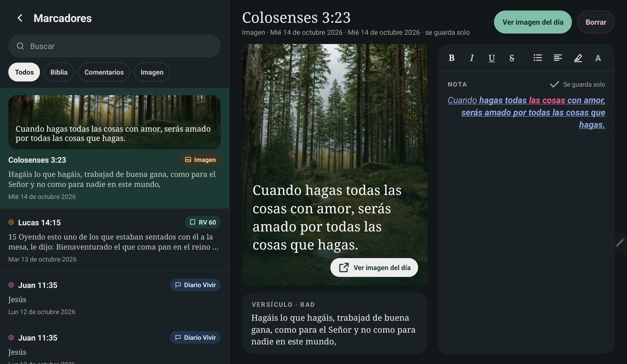Open the text color option (A)

click(x=598, y=58)
